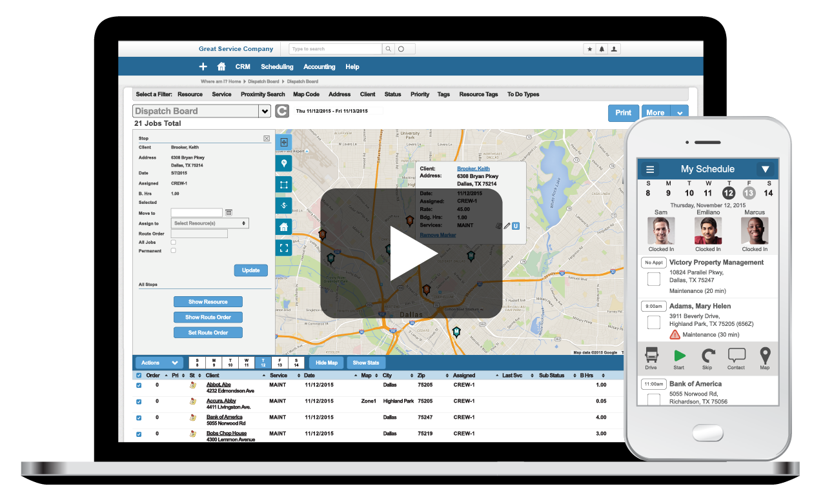Click the Update button
Screen dimensions: 823x504
pyautogui.click(x=250, y=270)
